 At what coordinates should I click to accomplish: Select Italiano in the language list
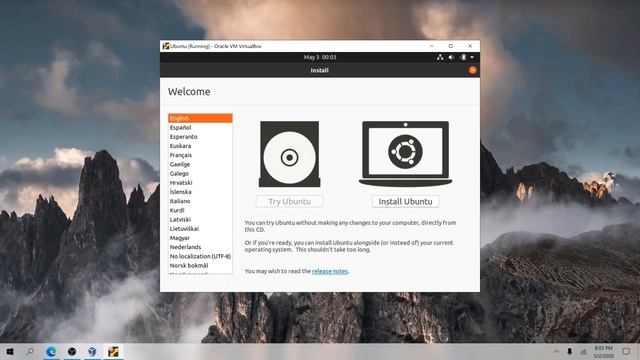[x=200, y=201]
